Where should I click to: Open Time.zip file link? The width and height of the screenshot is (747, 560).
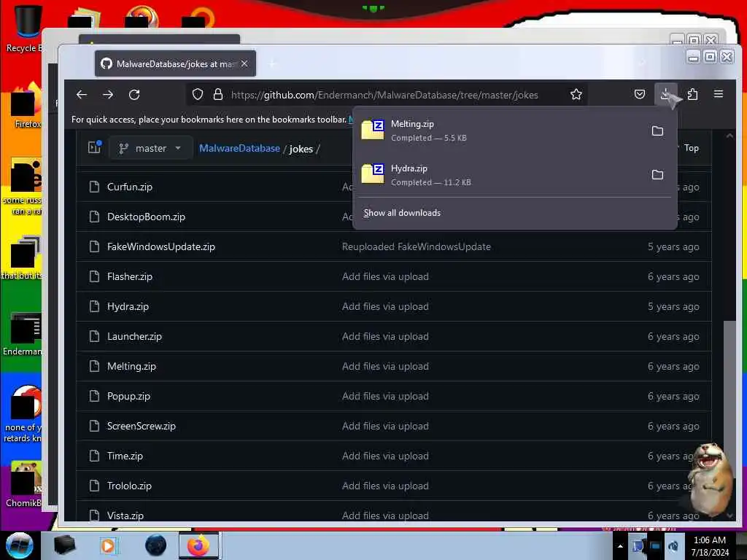(x=125, y=456)
